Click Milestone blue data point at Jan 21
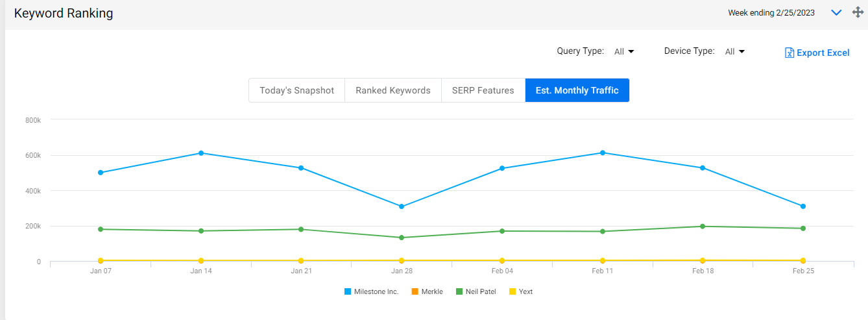This screenshot has height=320, width=868. click(x=301, y=168)
